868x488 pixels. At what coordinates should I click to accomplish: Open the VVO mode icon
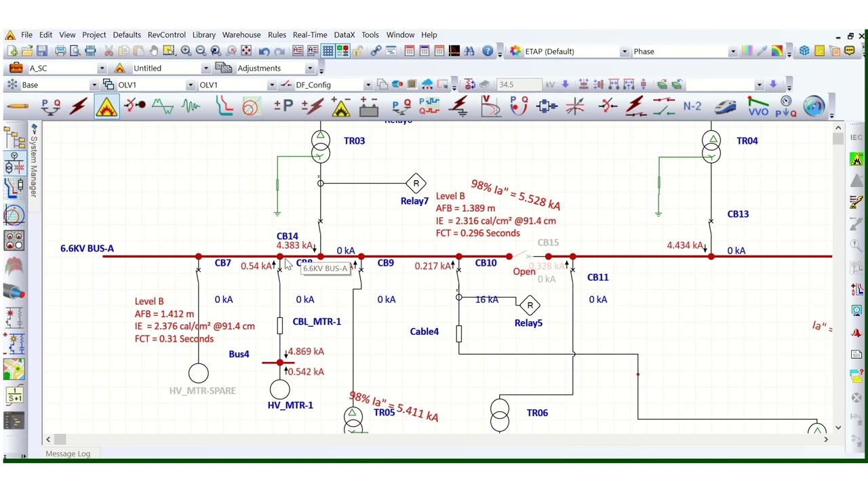tap(758, 106)
